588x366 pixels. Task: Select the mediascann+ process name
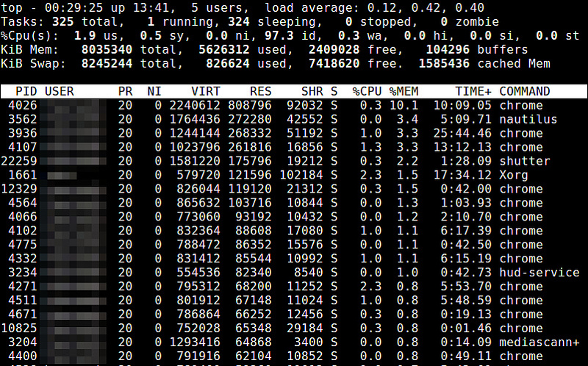click(x=539, y=342)
